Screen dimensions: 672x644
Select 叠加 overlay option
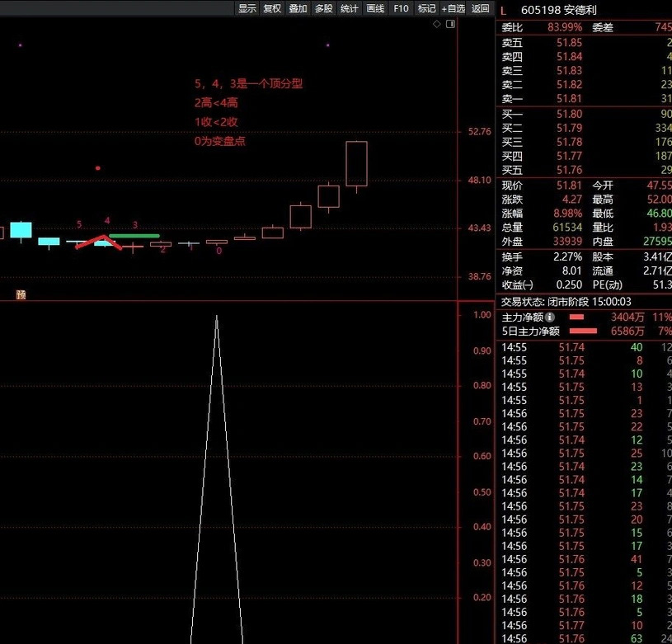pyautogui.click(x=298, y=8)
